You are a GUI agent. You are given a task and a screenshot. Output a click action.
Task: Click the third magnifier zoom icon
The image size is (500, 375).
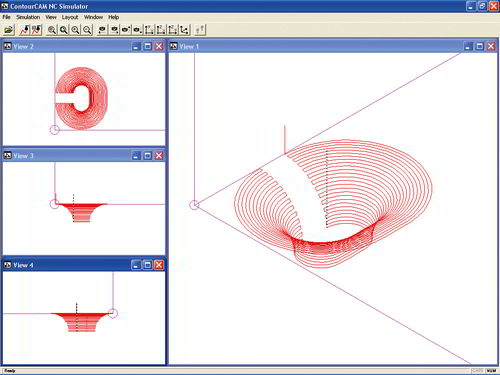point(75,30)
